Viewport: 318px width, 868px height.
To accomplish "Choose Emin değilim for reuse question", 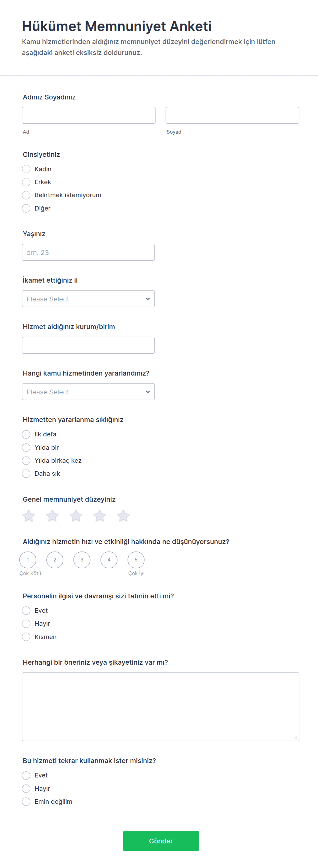I will (x=26, y=802).
